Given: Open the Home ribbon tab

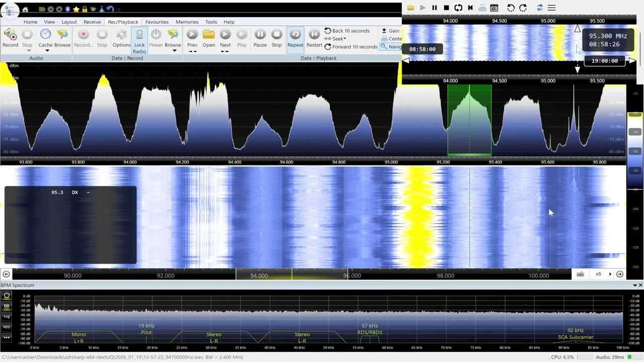Looking at the screenshot, I should pos(30,22).
